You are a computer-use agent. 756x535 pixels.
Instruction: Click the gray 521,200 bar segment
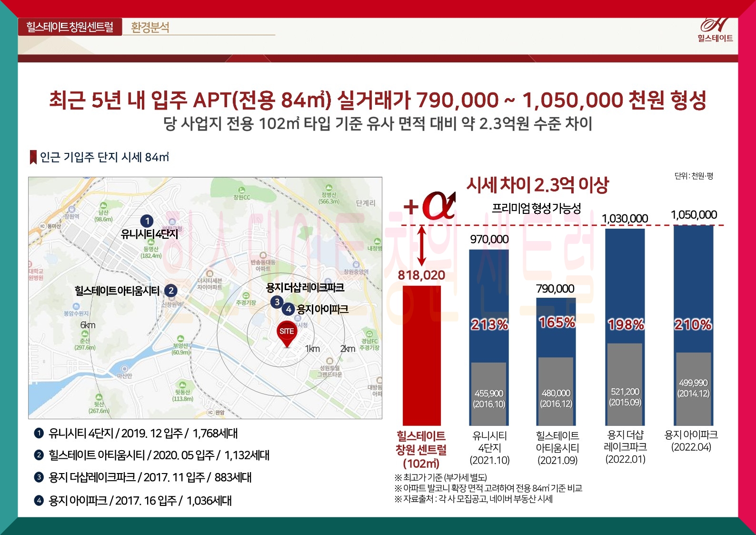(x=625, y=384)
